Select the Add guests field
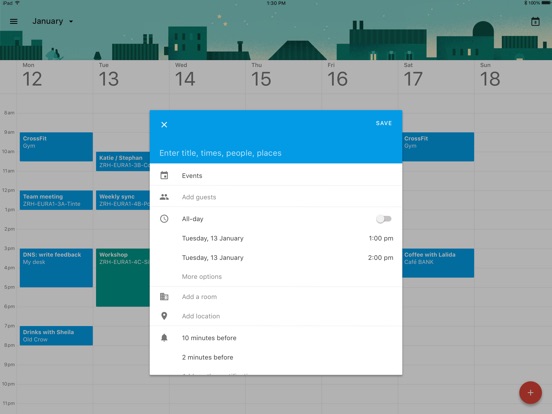The image size is (552, 414). point(276,197)
